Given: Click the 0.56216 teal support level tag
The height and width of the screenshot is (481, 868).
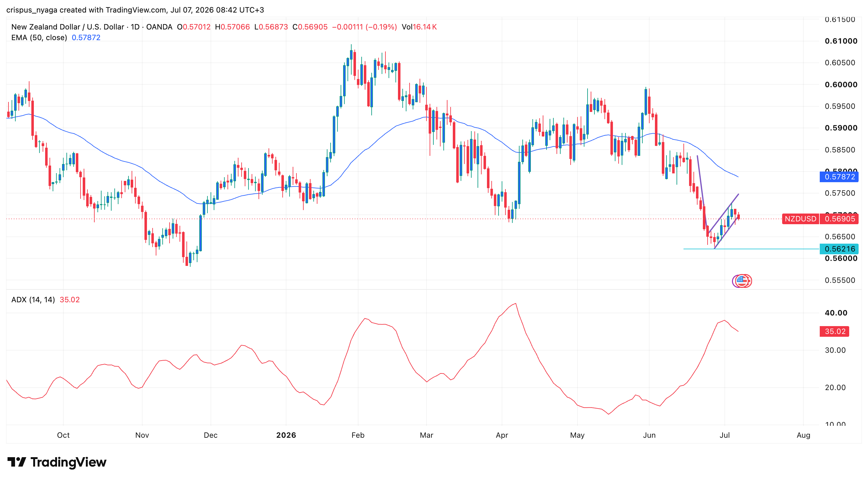Looking at the screenshot, I should click(839, 249).
